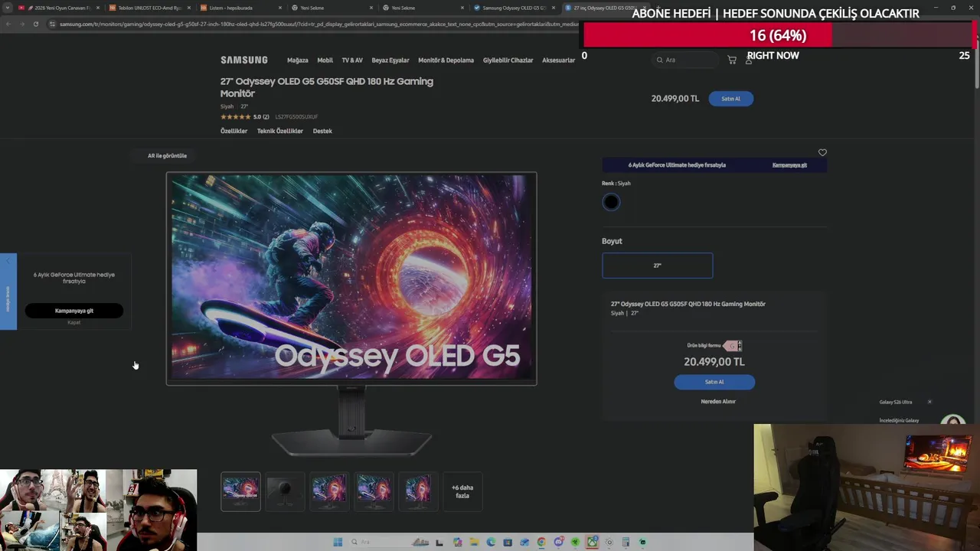
Task: Click the Nereden Alınır link
Action: pos(718,402)
